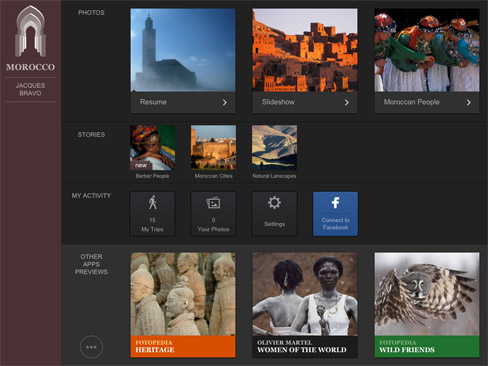Open the Berber People story thumbnail

click(x=152, y=148)
